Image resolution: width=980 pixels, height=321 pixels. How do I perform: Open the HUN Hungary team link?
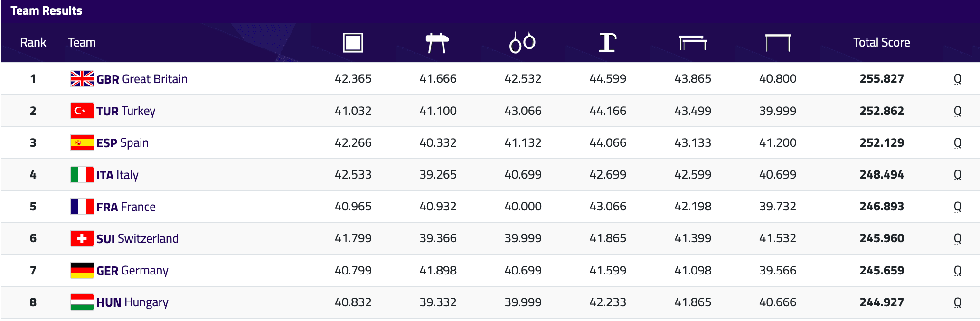[x=132, y=302]
